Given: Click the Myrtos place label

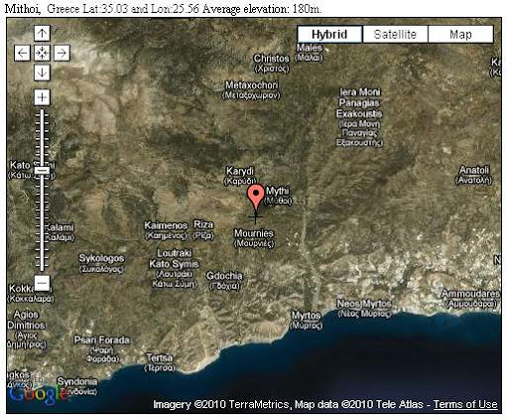Looking at the screenshot, I should [x=306, y=320].
